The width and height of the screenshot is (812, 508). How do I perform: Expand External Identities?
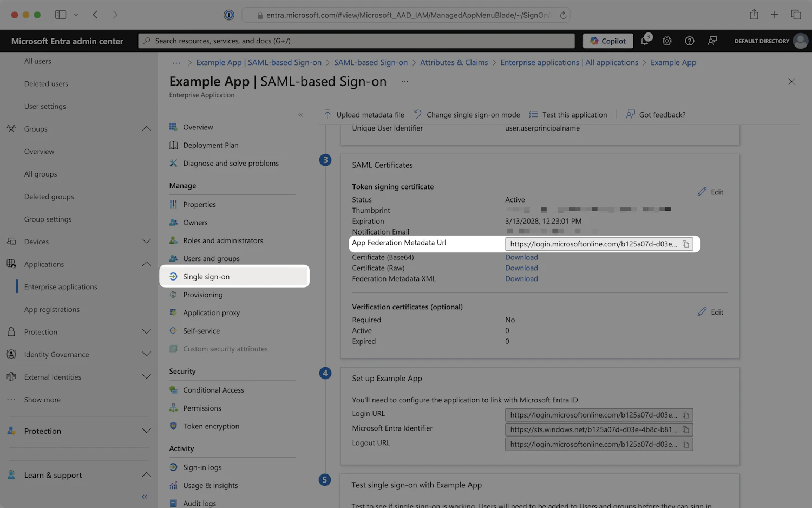[x=146, y=377]
